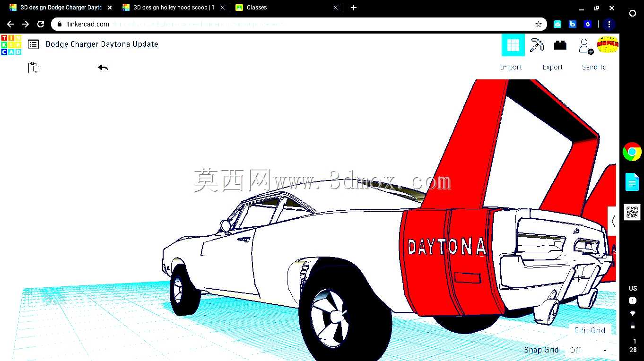Expand the collapsed shapes panel chevron

613,221
